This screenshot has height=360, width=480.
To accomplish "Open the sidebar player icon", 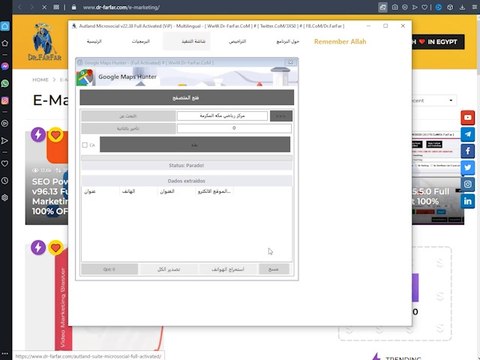I will [5, 123].
